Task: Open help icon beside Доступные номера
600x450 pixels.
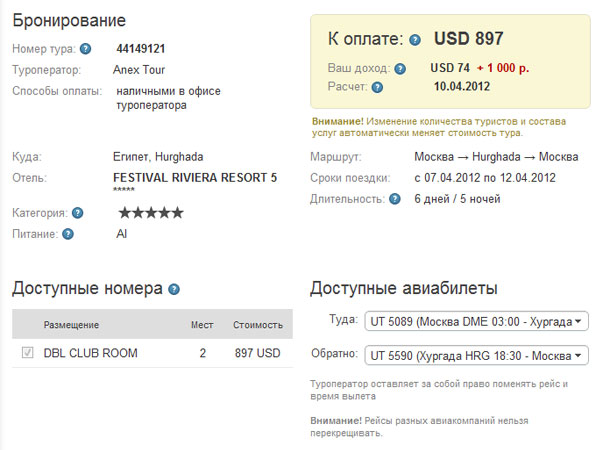Action: point(174,289)
